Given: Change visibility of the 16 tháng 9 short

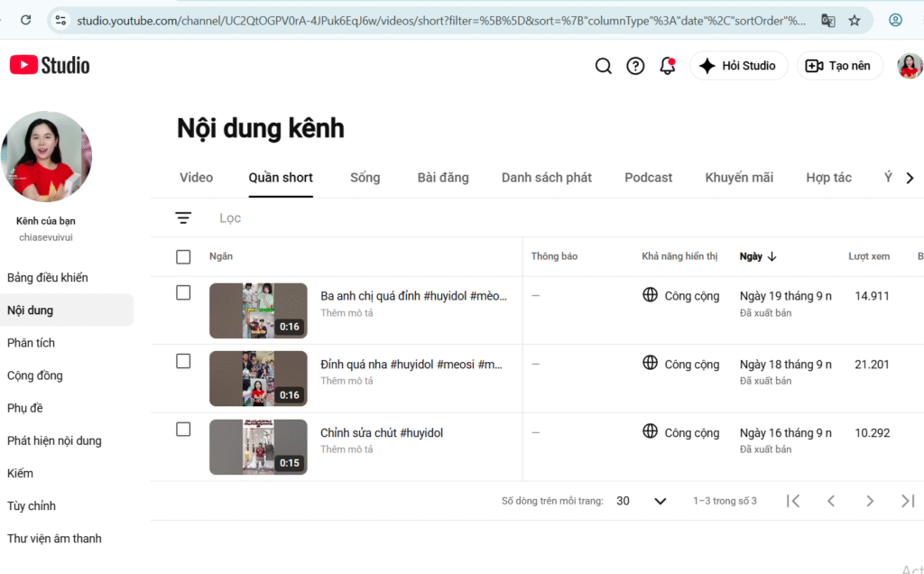Looking at the screenshot, I should tap(681, 432).
